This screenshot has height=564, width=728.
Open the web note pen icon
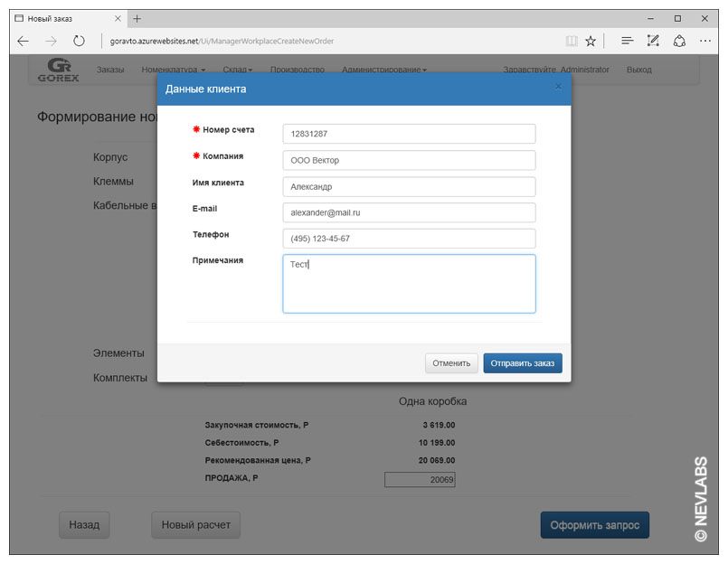click(653, 41)
